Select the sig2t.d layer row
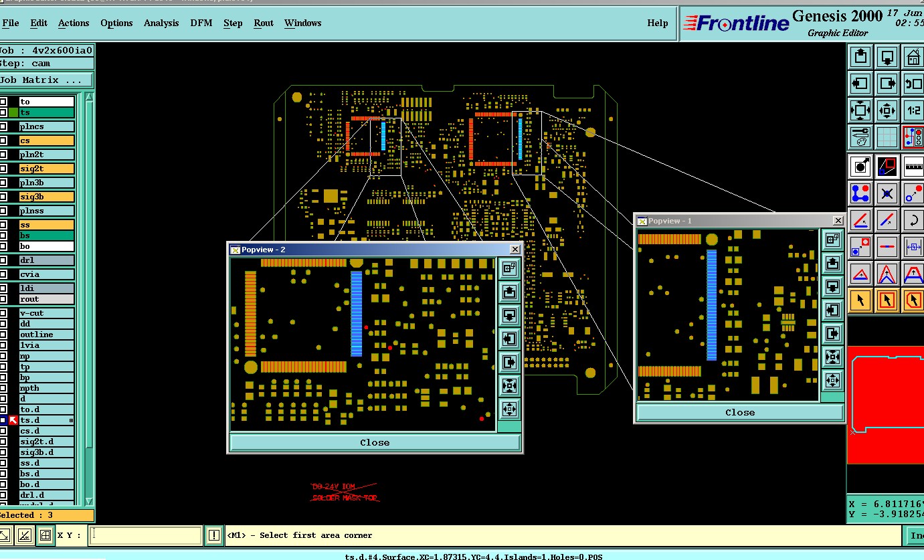The width and height of the screenshot is (924, 560). 46,442
